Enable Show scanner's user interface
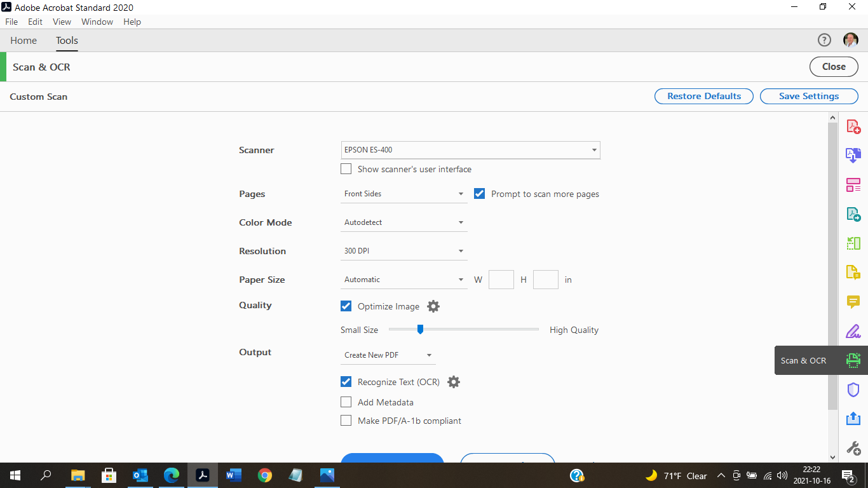 coord(346,168)
